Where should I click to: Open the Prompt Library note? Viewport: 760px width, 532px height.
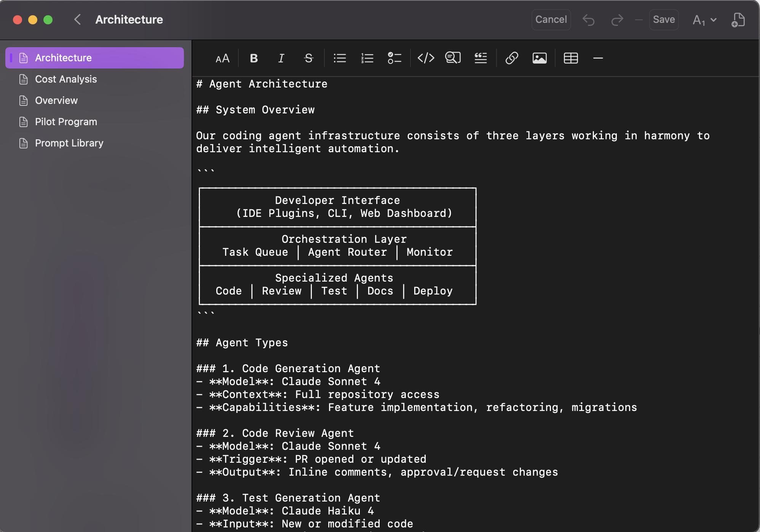[69, 143]
